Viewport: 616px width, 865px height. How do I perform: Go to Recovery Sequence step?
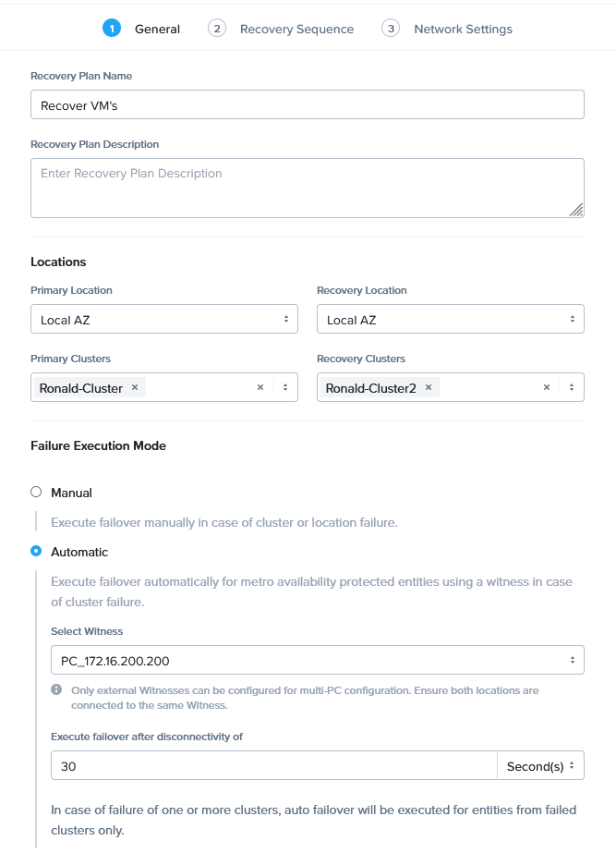[296, 29]
